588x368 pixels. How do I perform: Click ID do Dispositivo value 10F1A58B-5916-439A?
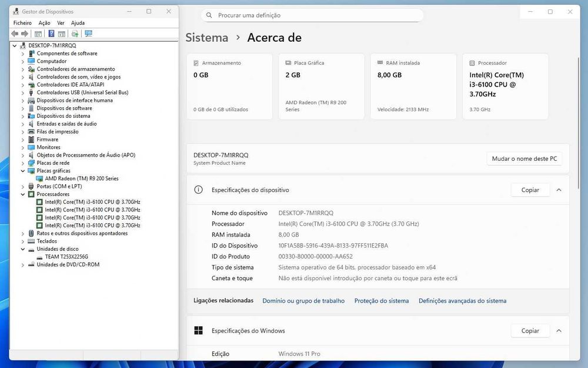coord(333,246)
